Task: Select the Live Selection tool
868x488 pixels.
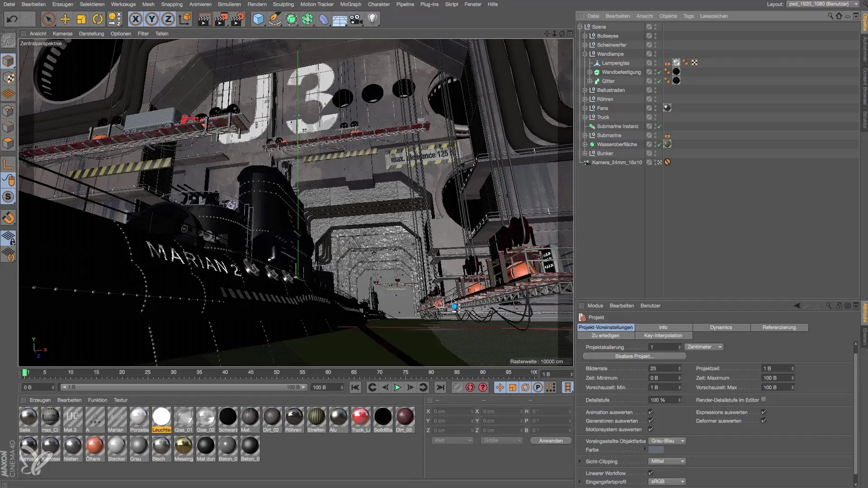Action: tap(48, 19)
